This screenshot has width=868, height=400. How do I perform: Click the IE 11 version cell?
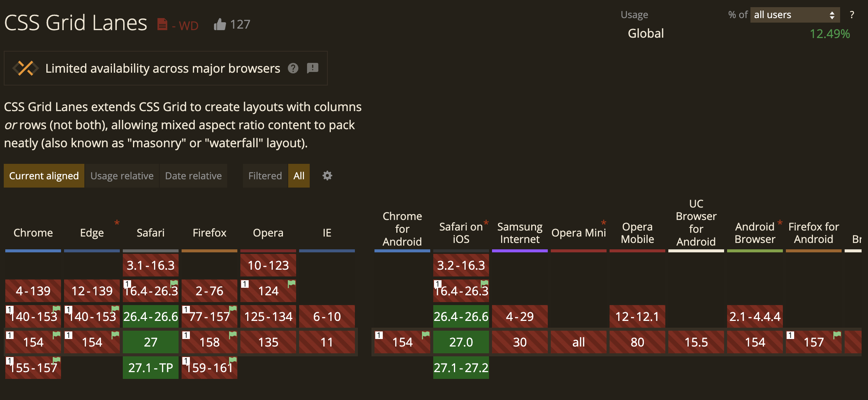327,342
